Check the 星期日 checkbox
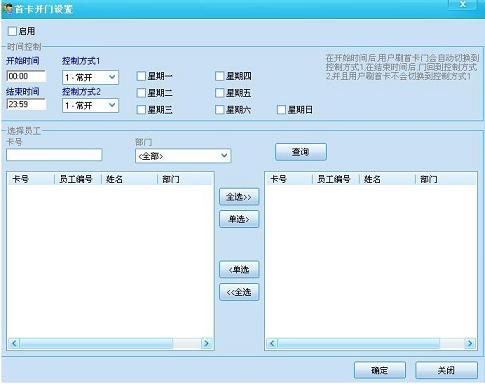 point(281,110)
